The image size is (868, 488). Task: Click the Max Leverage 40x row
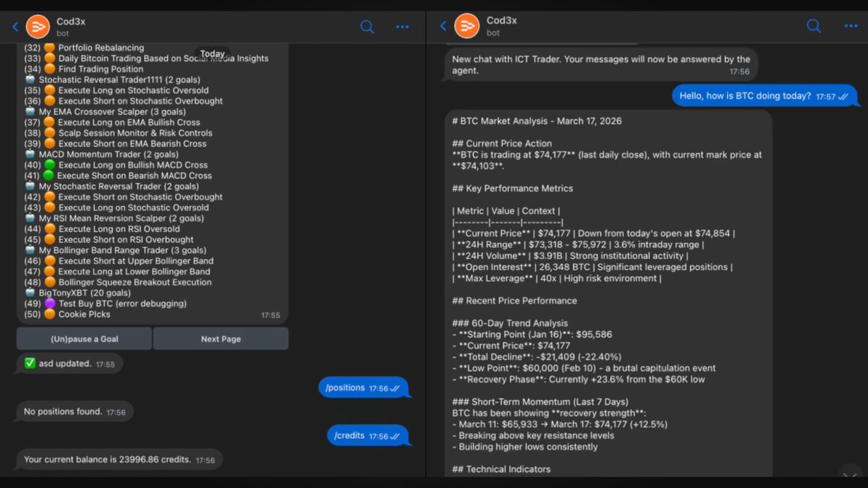pos(556,278)
